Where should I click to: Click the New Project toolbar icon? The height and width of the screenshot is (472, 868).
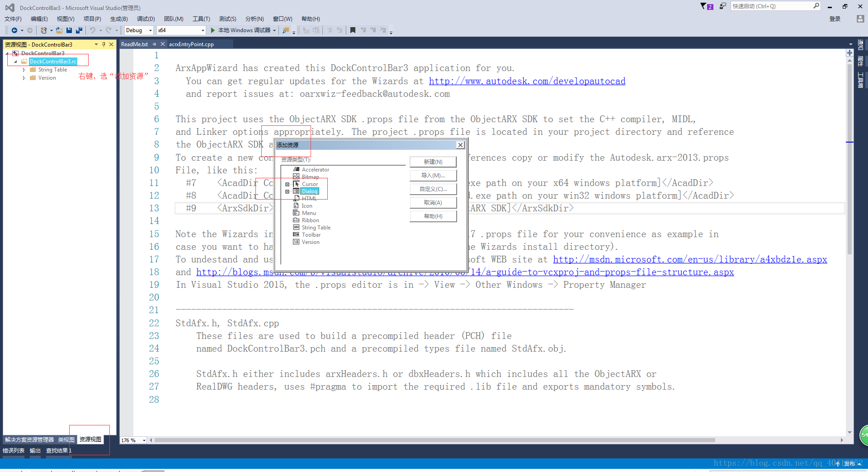point(44,30)
